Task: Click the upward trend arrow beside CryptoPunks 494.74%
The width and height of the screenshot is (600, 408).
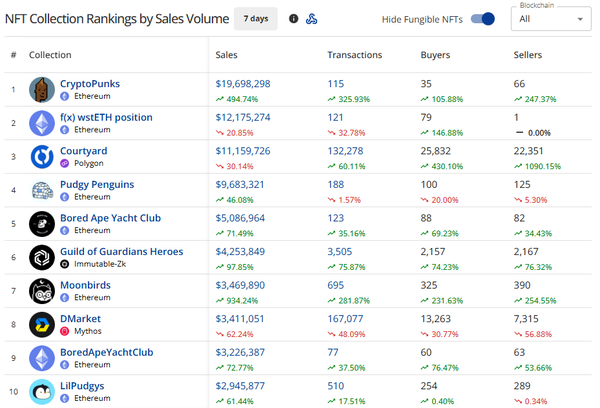Action: tap(220, 99)
